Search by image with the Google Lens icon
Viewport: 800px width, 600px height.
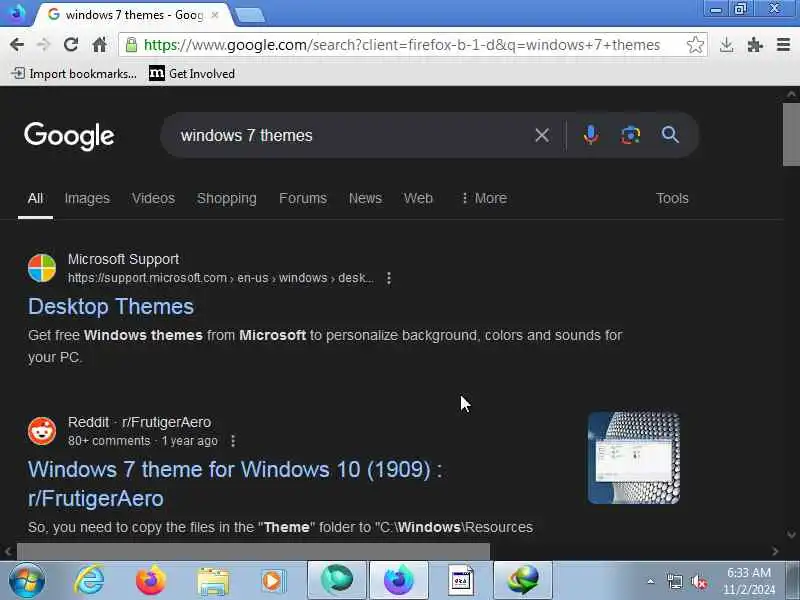click(x=631, y=135)
